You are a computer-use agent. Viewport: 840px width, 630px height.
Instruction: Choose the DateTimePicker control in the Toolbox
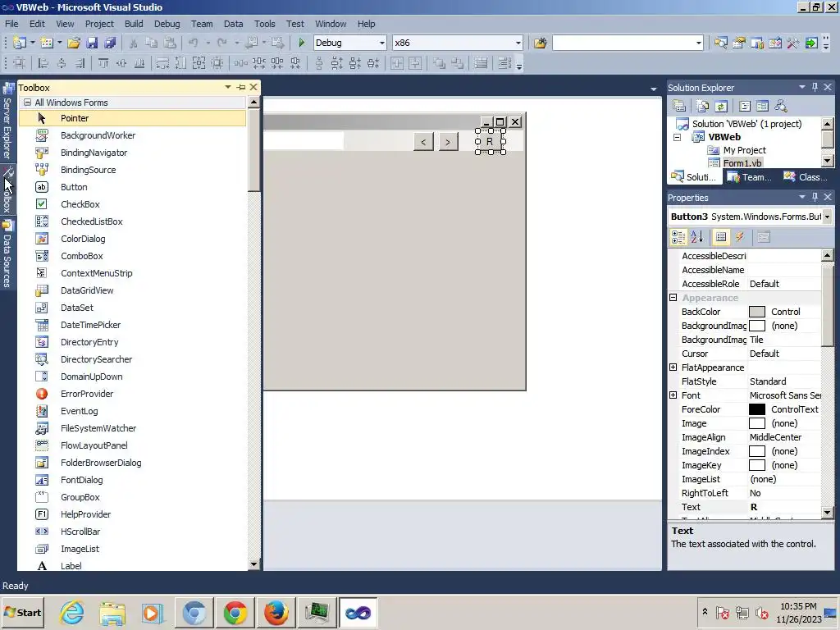tap(132, 325)
